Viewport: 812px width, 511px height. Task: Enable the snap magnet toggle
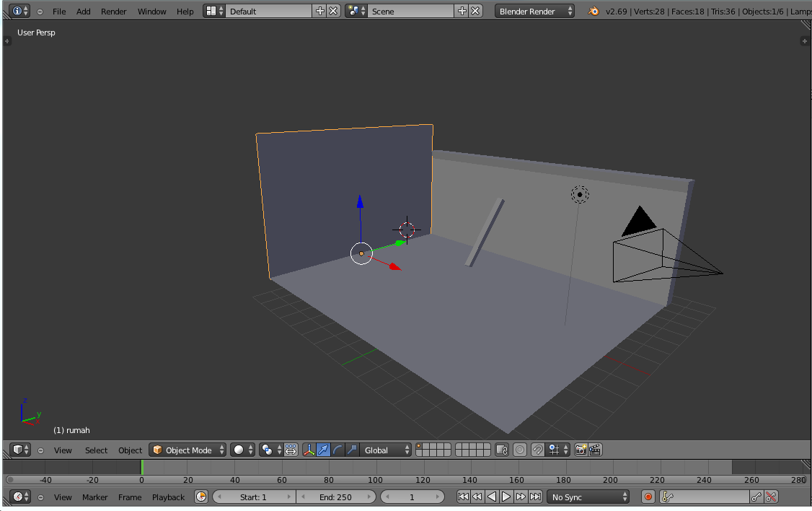(537, 450)
